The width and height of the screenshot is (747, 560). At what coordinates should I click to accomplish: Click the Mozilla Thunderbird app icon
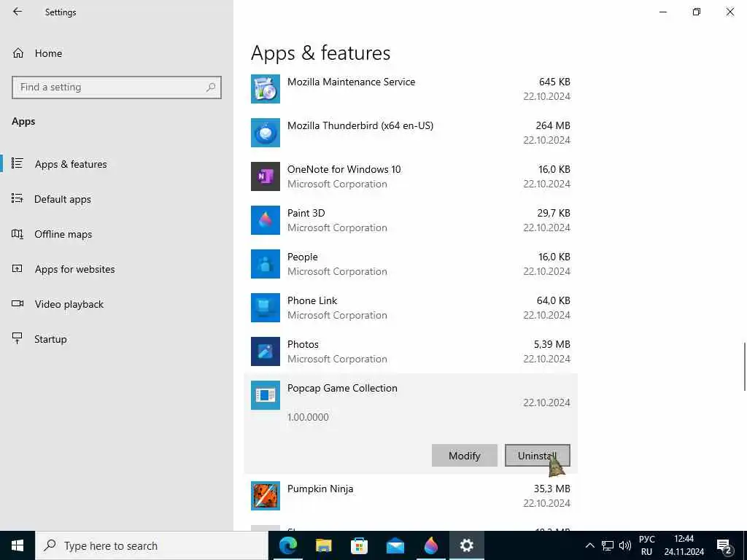pos(266,133)
